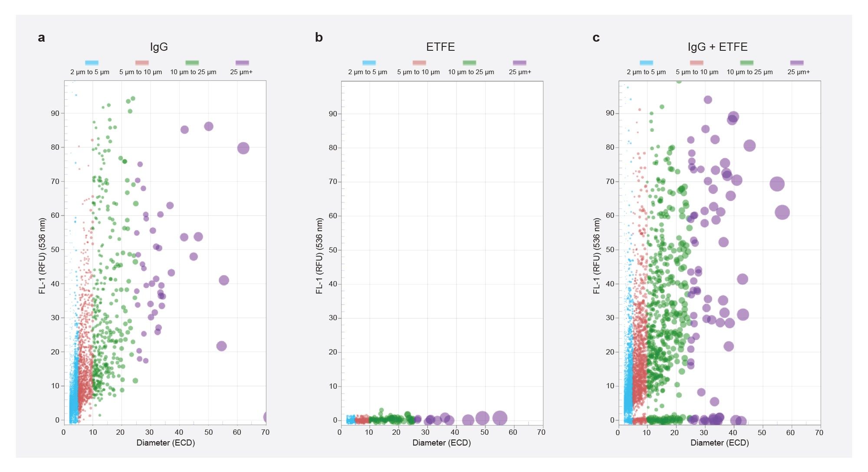Image resolution: width=868 pixels, height=472 pixels.
Task: Click purple bubble at diameter 70 in IgG chart
Action: click(x=265, y=417)
